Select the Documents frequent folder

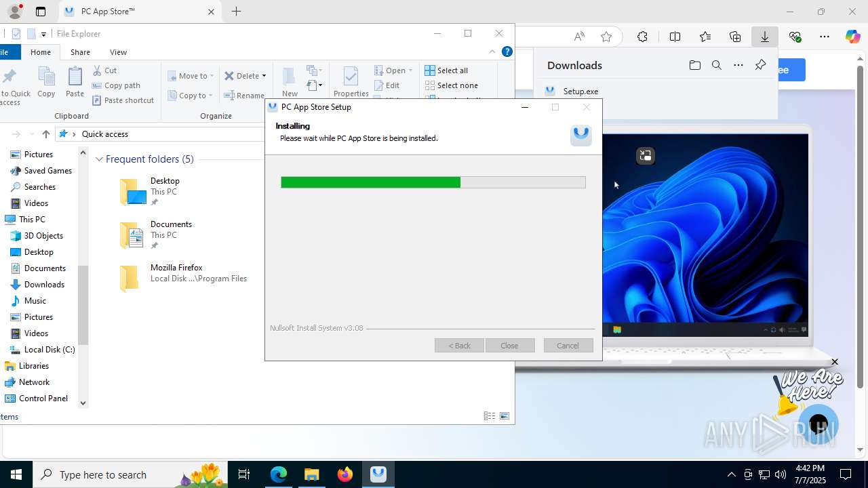(x=156, y=235)
